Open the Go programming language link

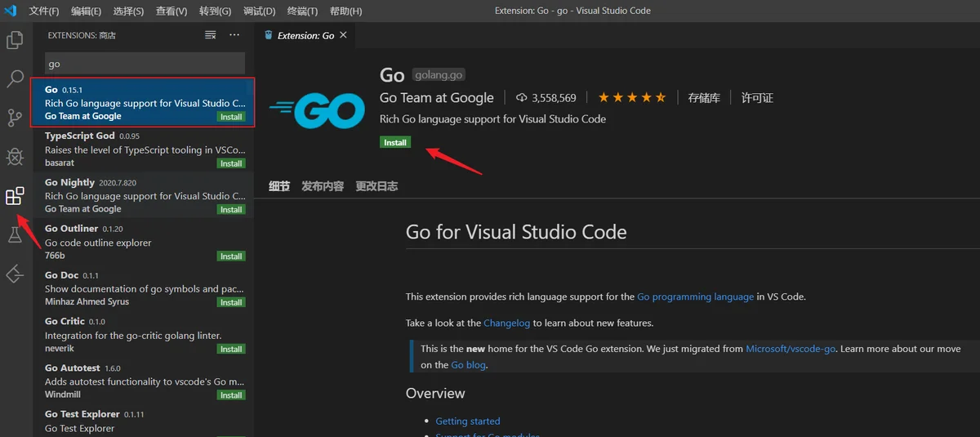pyautogui.click(x=696, y=297)
